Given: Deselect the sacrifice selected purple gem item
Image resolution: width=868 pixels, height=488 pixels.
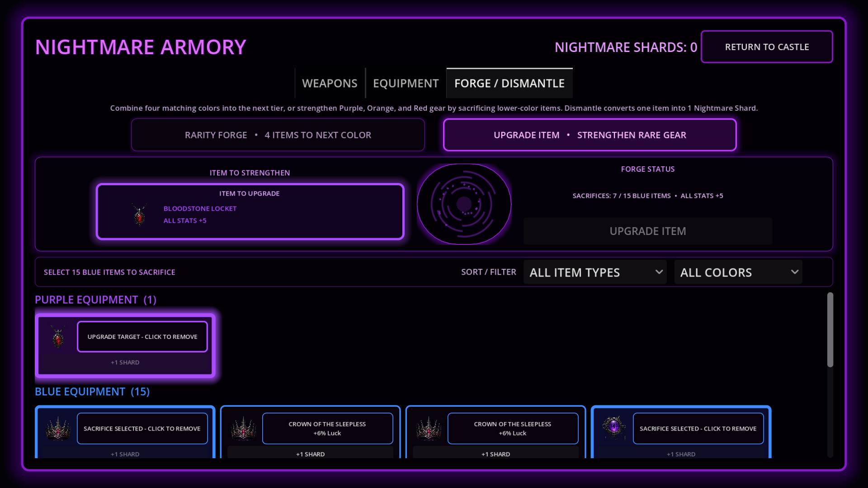Looking at the screenshot, I should tap(698, 428).
